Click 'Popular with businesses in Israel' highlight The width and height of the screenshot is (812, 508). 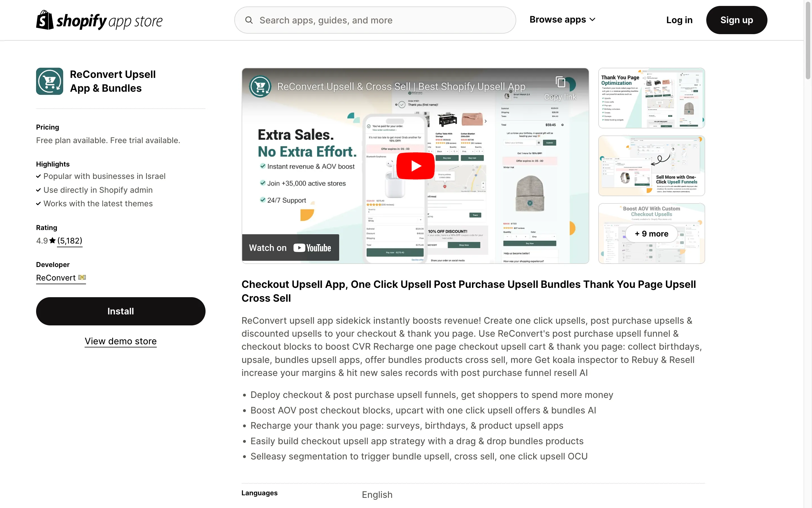pos(104,176)
